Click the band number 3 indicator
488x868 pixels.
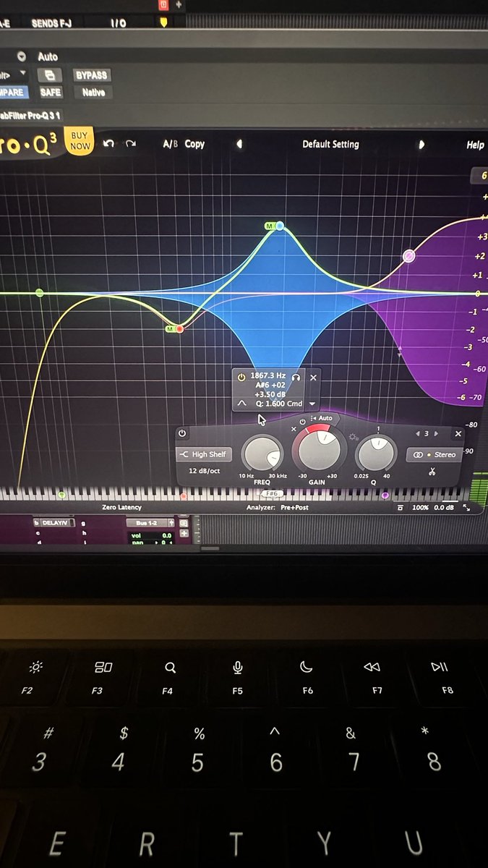pyautogui.click(x=427, y=434)
